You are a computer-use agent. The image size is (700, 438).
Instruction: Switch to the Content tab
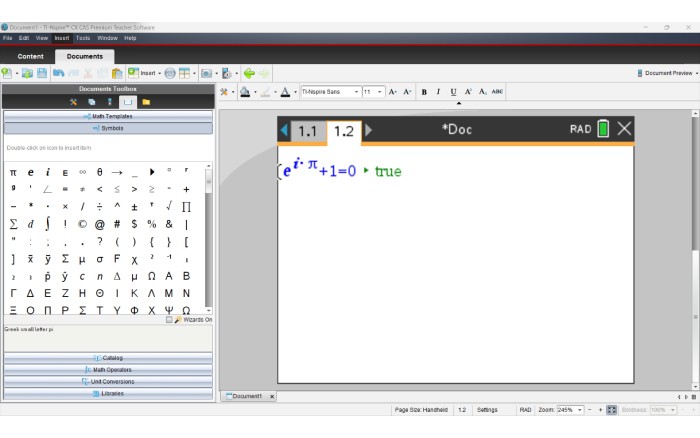coord(30,56)
